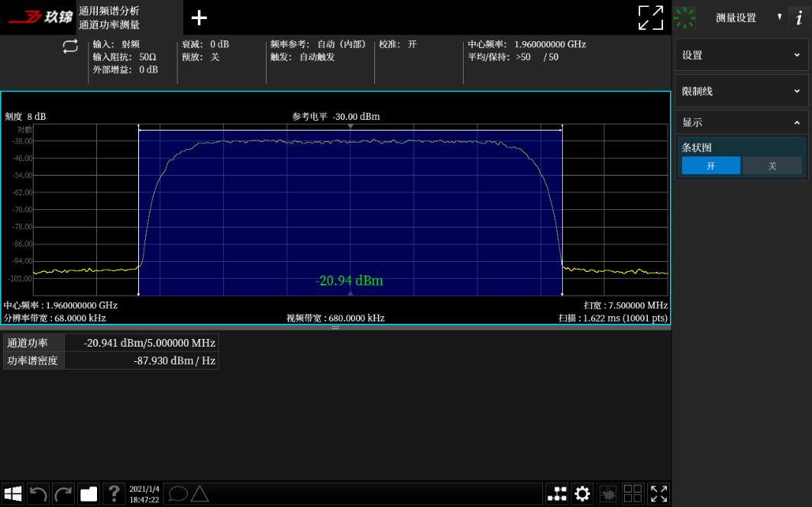Open help with the question mark icon
Viewport: 812px width, 507px height.
pyautogui.click(x=114, y=493)
